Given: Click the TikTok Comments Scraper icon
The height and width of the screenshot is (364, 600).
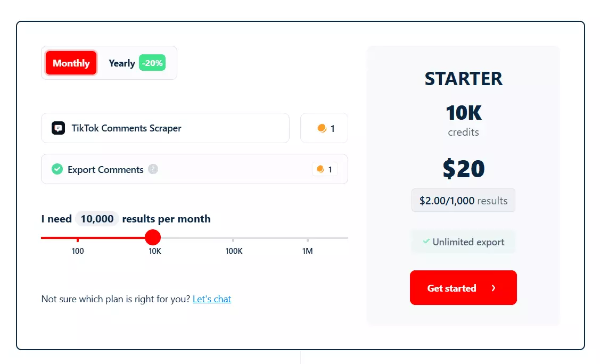Looking at the screenshot, I should pyautogui.click(x=58, y=128).
